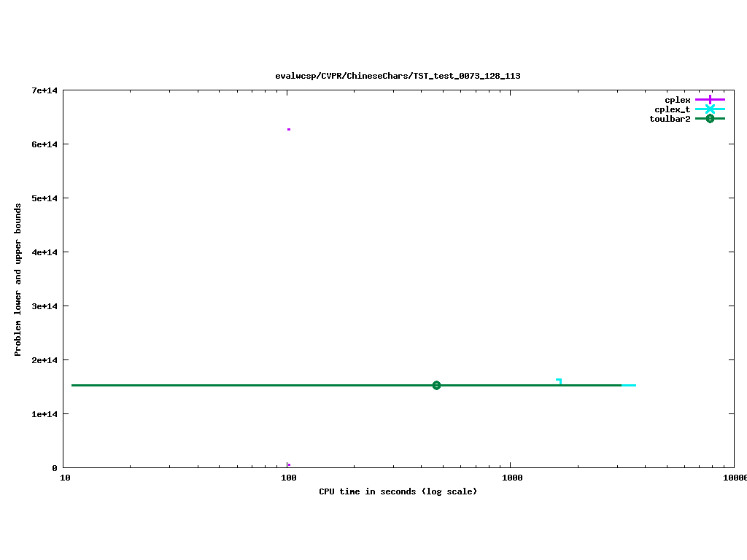Click the 10000 tick label on the x-axis
Image resolution: width=747 pixels, height=560 pixels.
coord(734,478)
